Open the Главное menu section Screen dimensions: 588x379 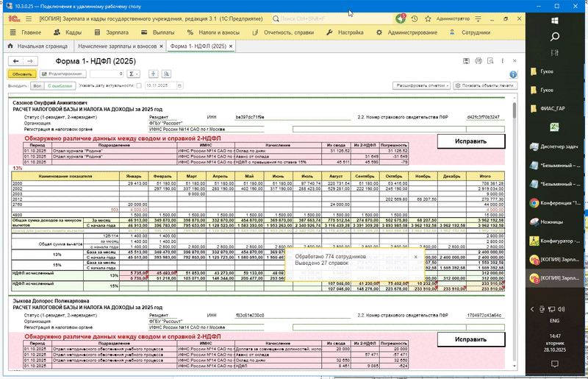(x=26, y=32)
